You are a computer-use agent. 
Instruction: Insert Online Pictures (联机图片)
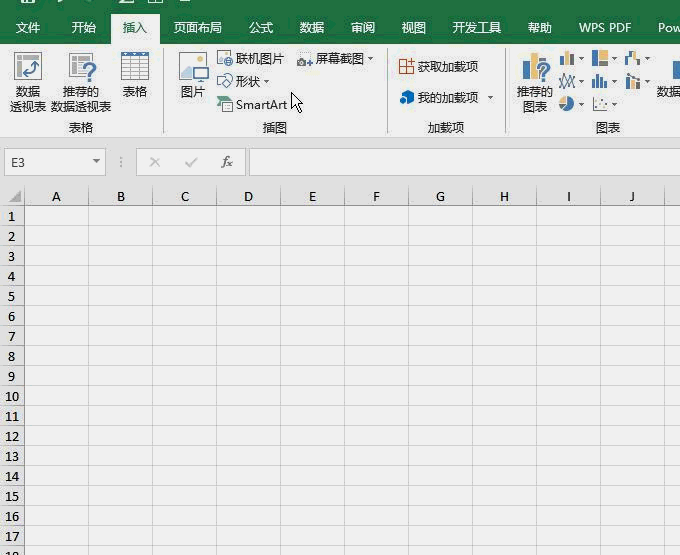(251, 59)
